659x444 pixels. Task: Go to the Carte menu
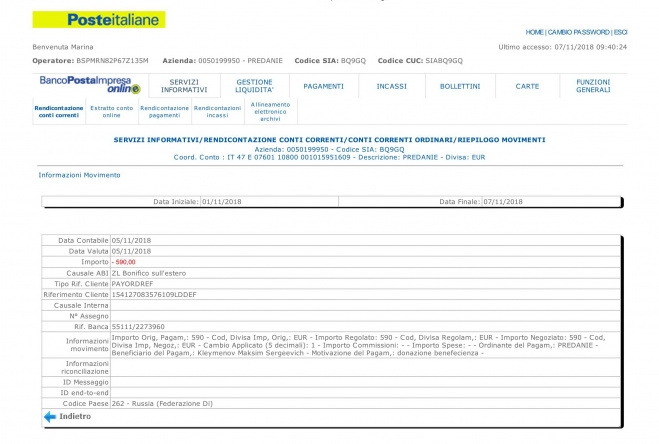pyautogui.click(x=527, y=86)
